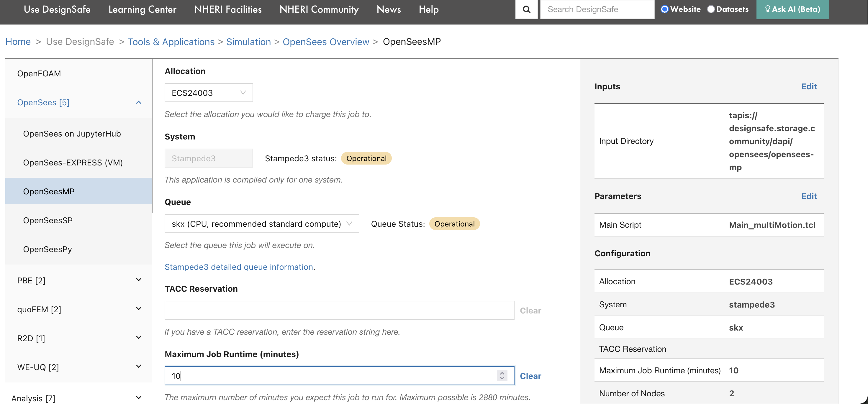Expand the PBE [2] section chevron
Viewport: 868px width, 404px height.
138,280
